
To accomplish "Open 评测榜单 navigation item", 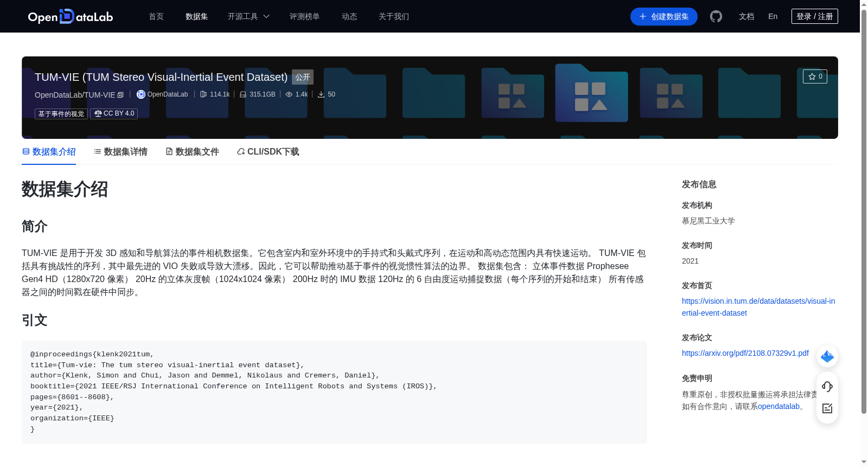I will point(305,16).
